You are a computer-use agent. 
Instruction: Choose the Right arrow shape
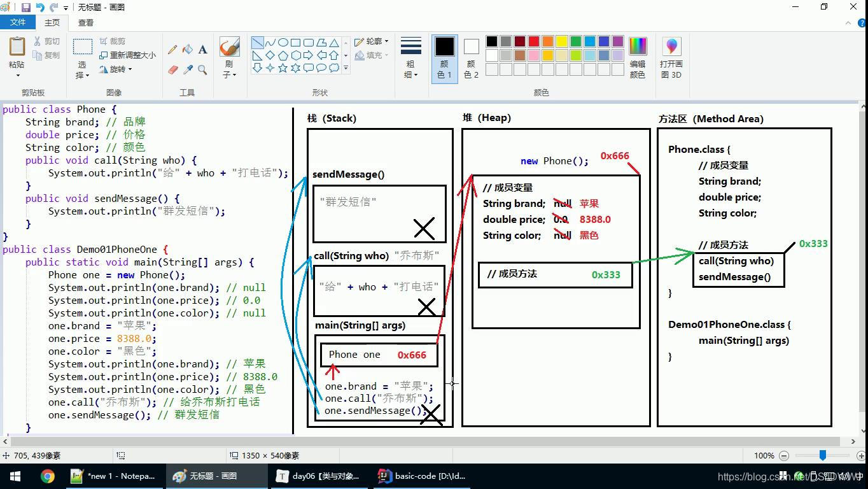pos(308,55)
